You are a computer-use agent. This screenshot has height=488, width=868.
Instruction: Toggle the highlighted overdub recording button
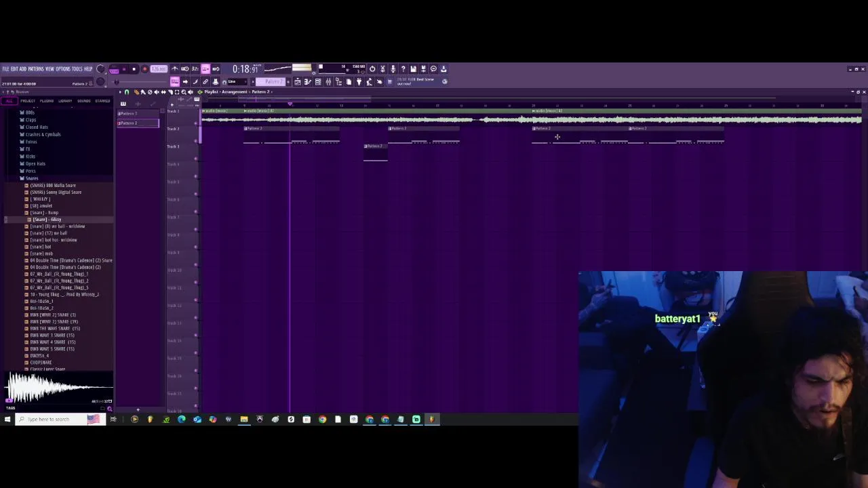click(x=205, y=68)
